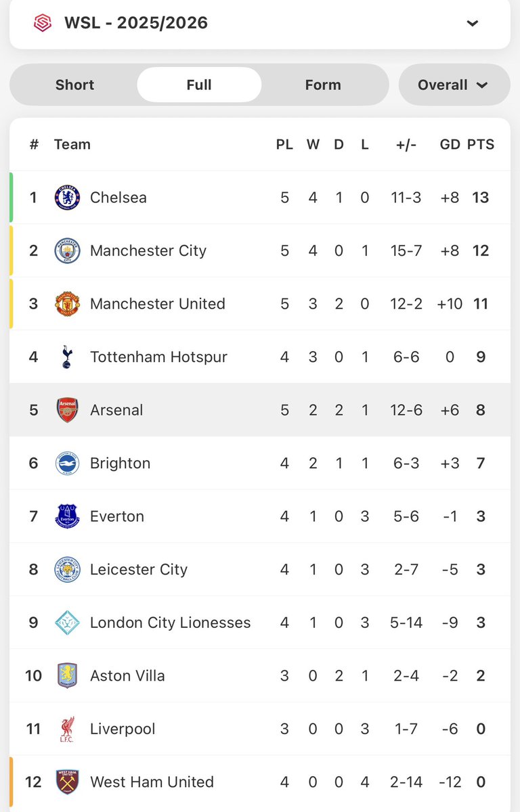The width and height of the screenshot is (520, 812).
Task: Tap the Brighton seagull crest
Action: click(67, 463)
